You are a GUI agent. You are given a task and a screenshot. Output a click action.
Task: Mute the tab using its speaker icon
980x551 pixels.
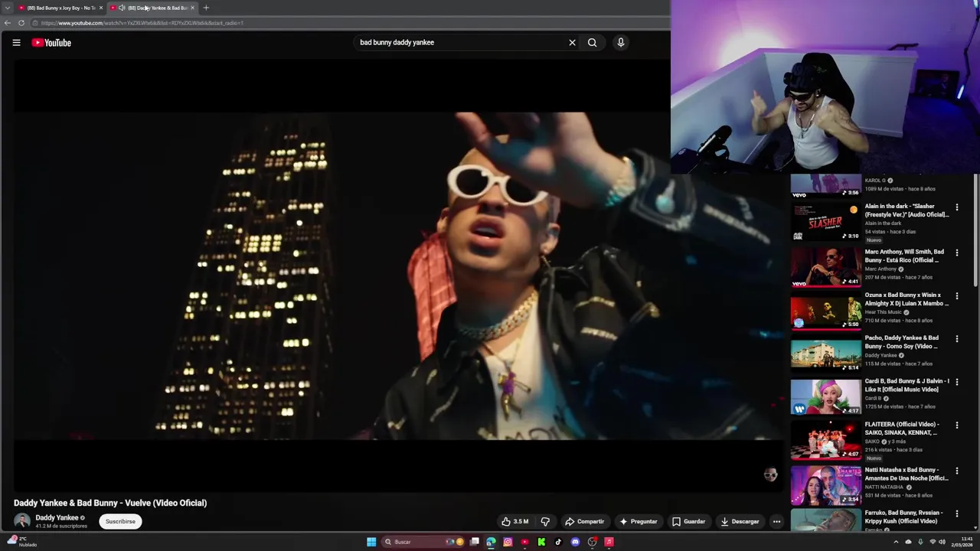[x=122, y=8]
